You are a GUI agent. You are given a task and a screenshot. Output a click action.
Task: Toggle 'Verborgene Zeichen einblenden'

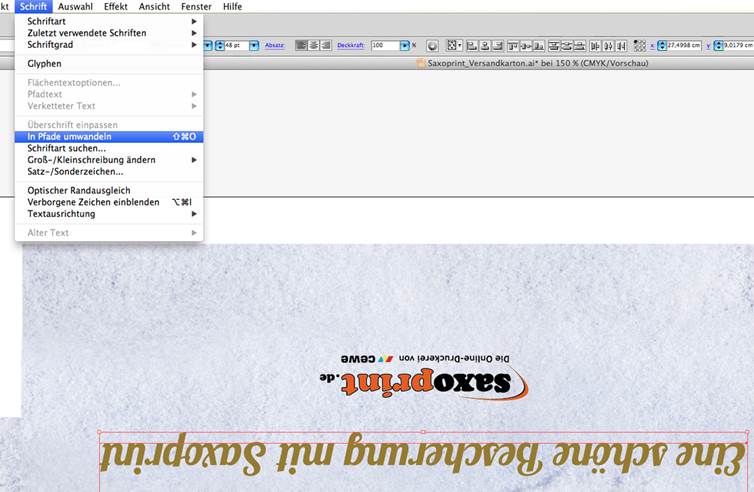[109, 202]
